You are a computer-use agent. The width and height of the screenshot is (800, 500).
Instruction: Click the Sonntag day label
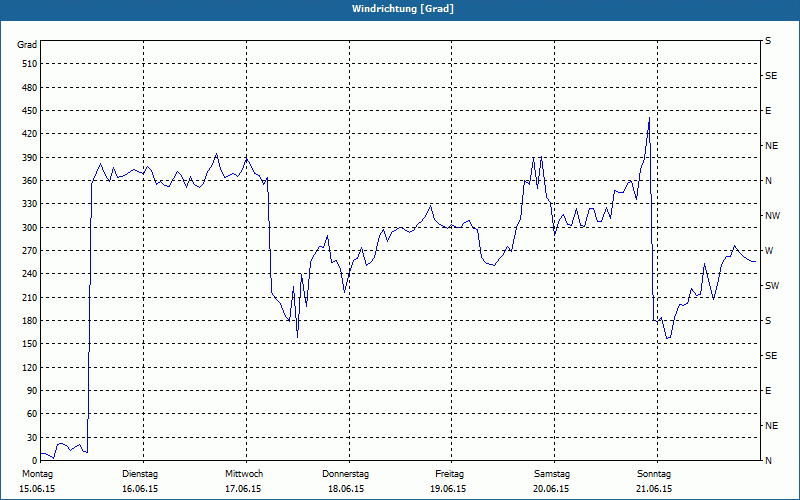pos(654,474)
